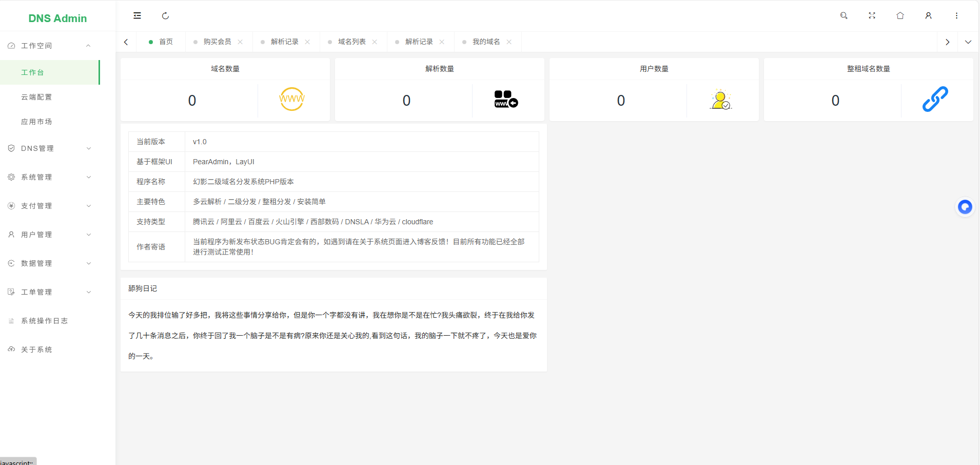Switch to the 域名列表 tab

pos(351,42)
